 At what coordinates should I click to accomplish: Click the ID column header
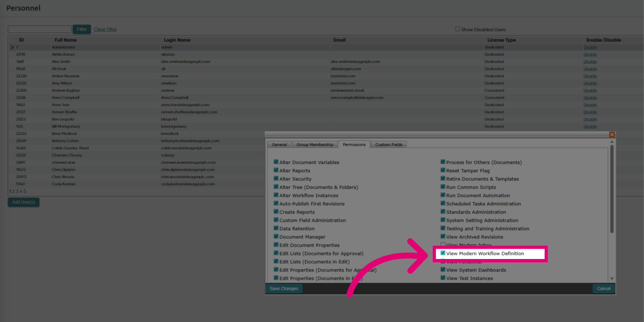tap(21, 40)
